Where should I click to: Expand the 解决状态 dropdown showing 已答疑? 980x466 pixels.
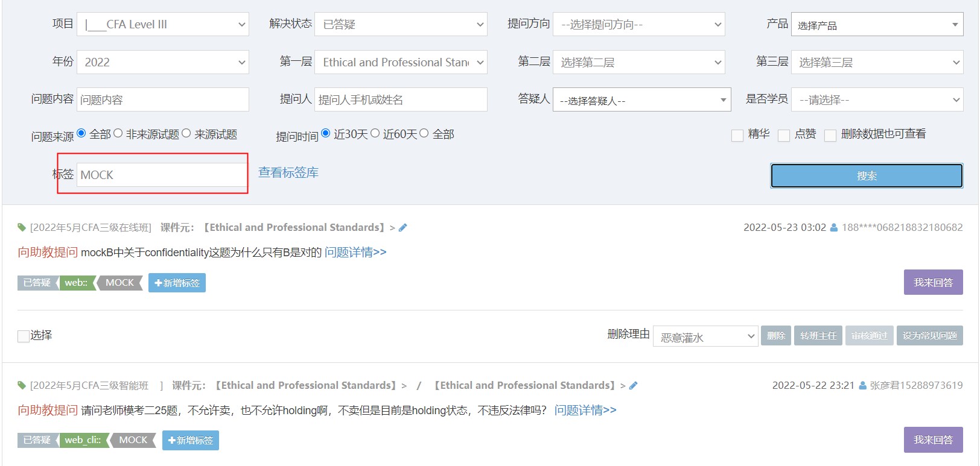pos(401,25)
